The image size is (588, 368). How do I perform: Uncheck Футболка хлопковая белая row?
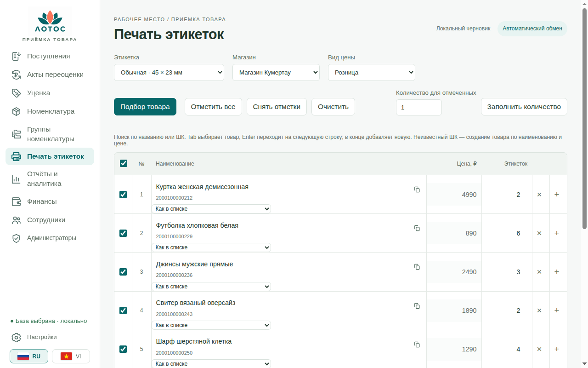(123, 233)
